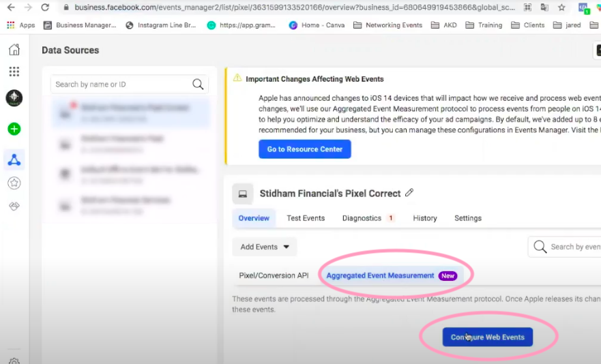The height and width of the screenshot is (364, 601).
Task: Open all tools grid icon in sidebar
Action: (x=14, y=72)
